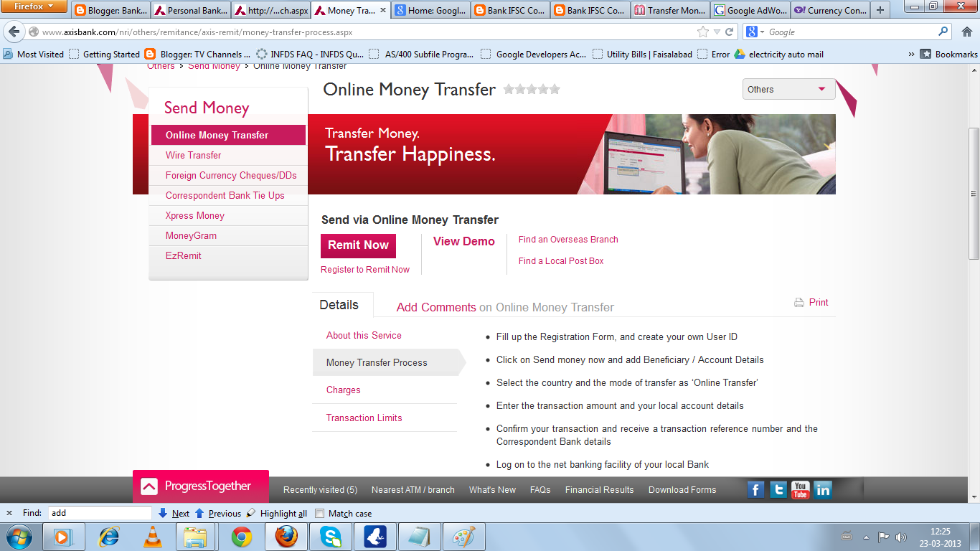Open Windows Media Player from taskbar
Screen dimensions: 980x551
click(64, 537)
